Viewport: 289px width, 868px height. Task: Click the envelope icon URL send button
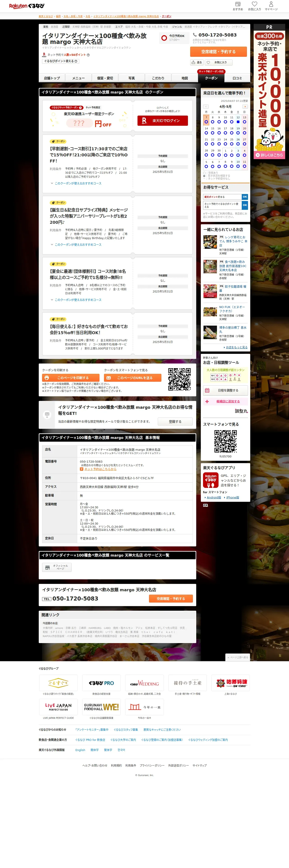click(x=133, y=378)
